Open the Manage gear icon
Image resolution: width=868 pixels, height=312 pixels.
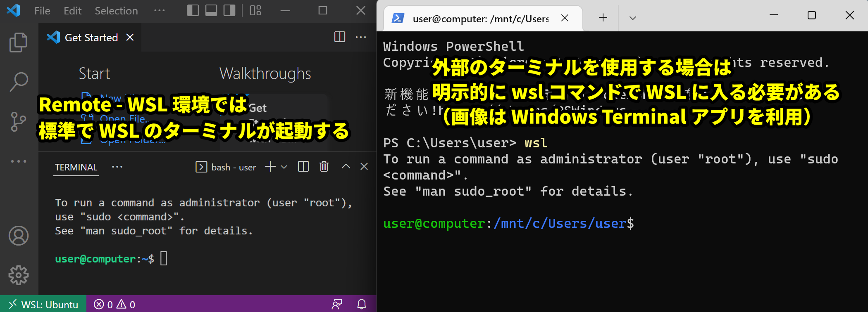tap(19, 275)
